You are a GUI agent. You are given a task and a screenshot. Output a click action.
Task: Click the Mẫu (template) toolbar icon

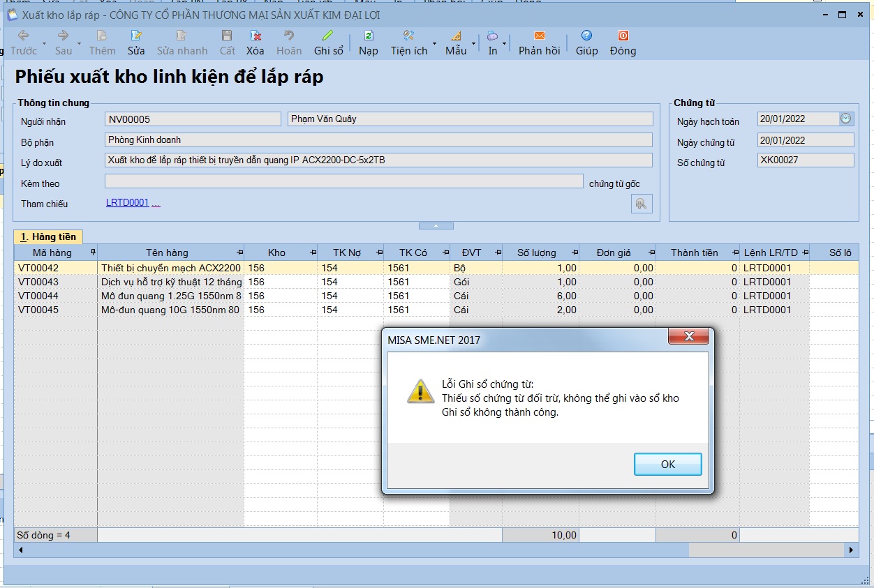456,36
